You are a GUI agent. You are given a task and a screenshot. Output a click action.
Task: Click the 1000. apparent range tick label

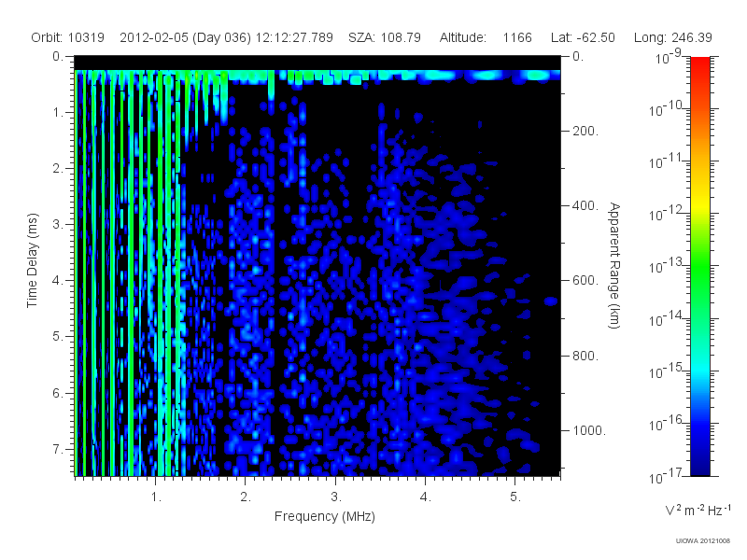point(589,430)
